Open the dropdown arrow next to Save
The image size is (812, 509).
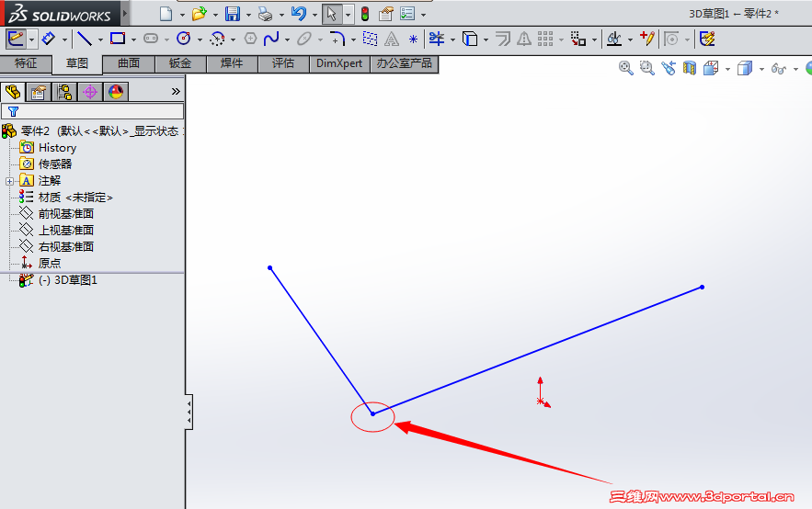coord(248,15)
